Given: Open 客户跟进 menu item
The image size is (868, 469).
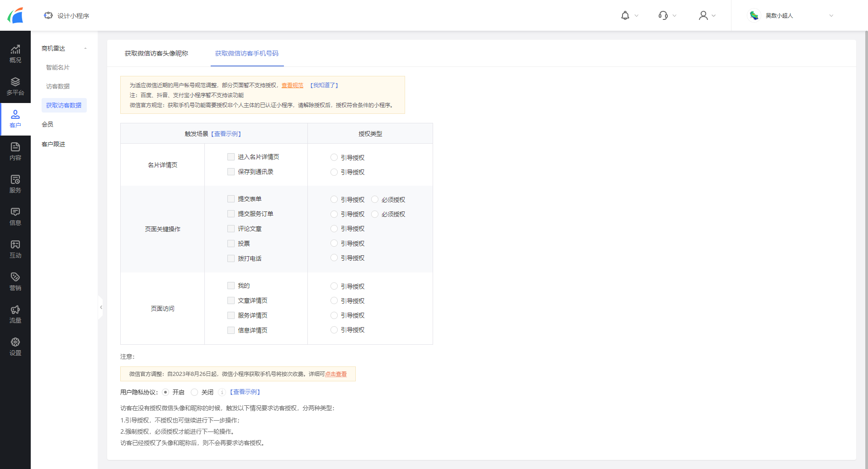Looking at the screenshot, I should coord(53,144).
